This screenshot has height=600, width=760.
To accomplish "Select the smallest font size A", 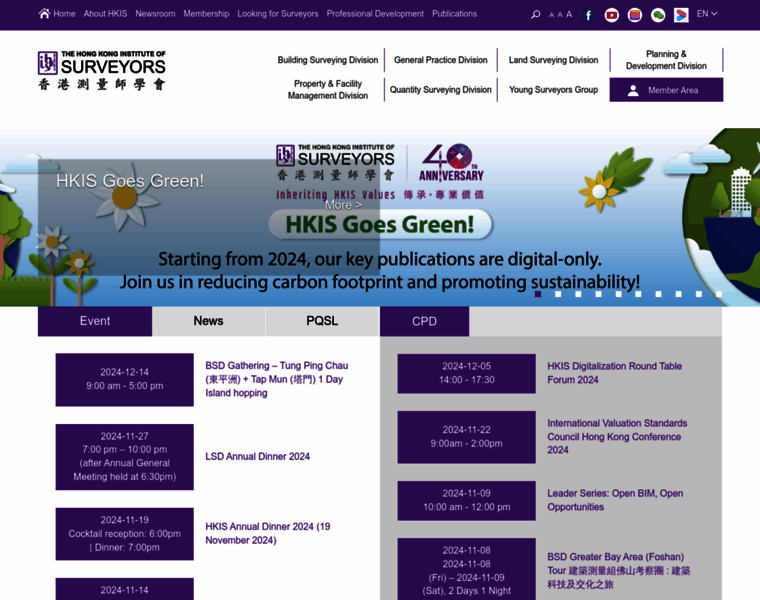I will click(x=551, y=15).
